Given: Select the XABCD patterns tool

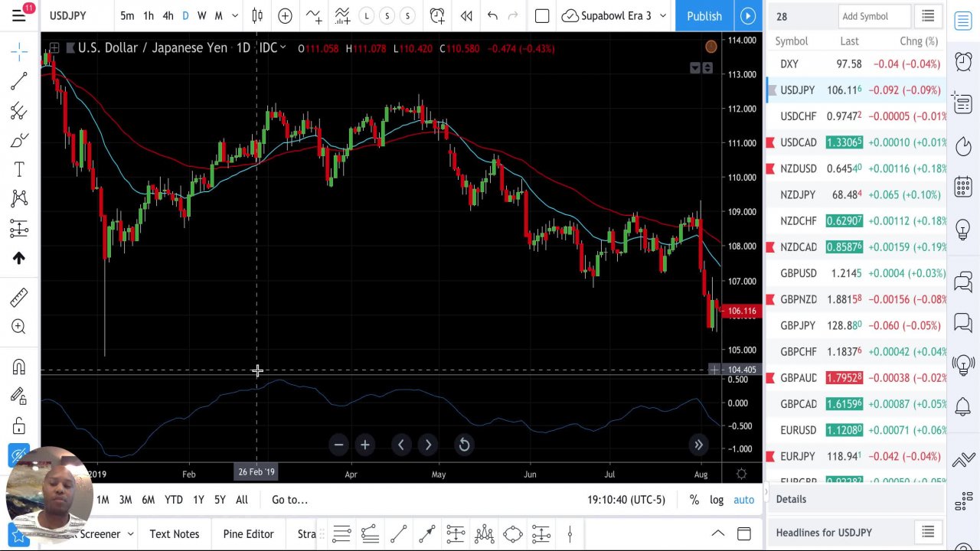Looking at the screenshot, I should point(19,198).
